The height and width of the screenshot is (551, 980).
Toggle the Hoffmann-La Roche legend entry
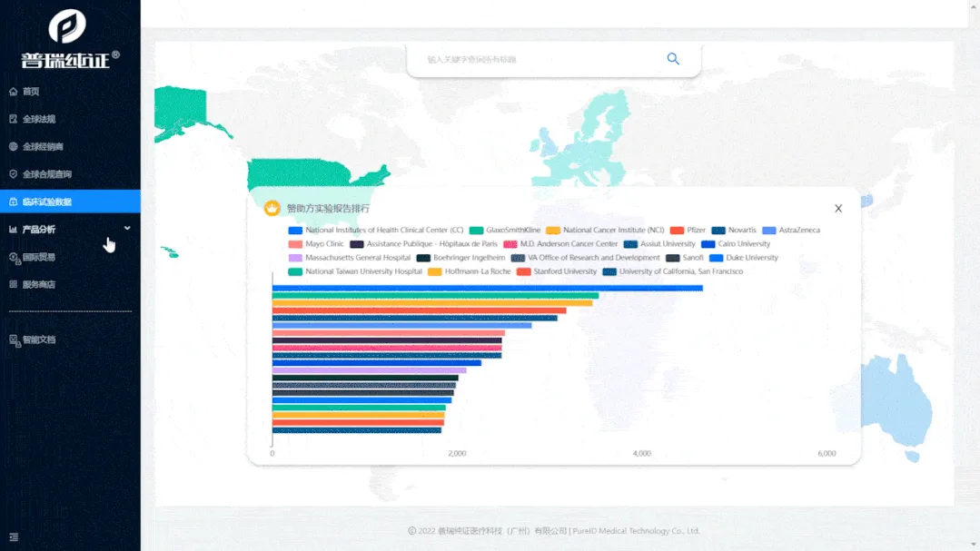[470, 271]
